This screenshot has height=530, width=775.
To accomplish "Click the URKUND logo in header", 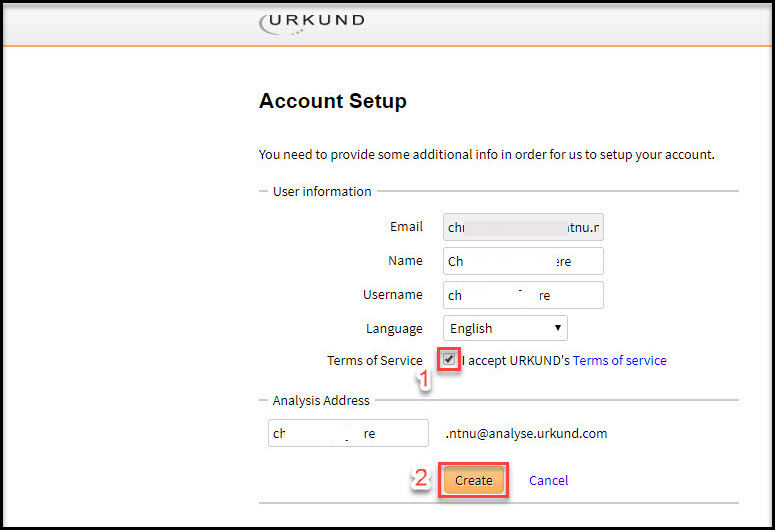I will (312, 24).
